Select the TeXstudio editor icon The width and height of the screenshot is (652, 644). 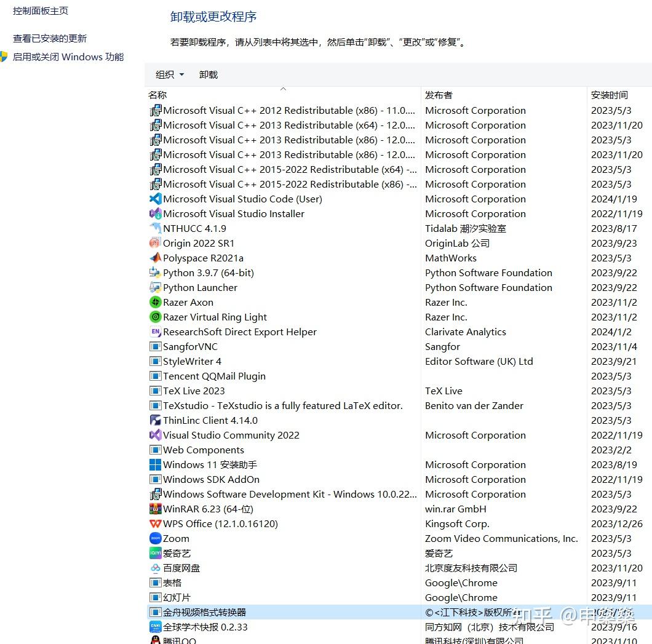coord(155,405)
